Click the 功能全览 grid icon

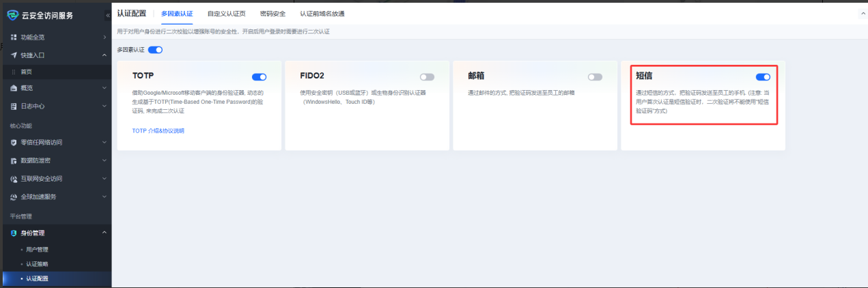14,37
